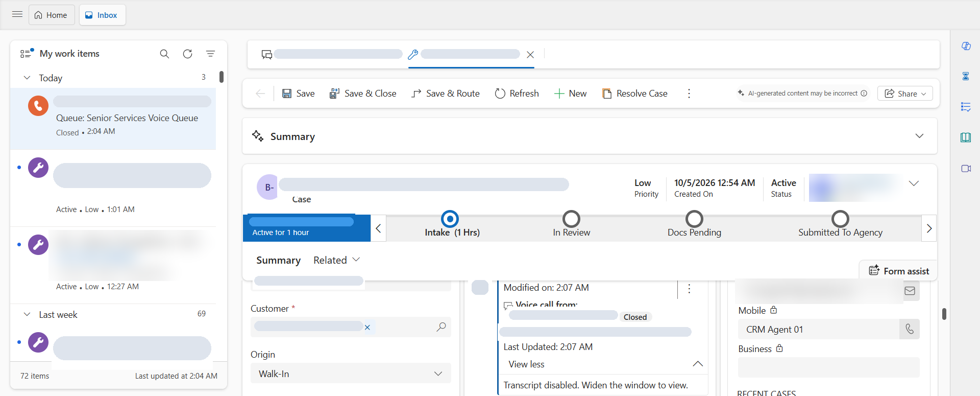Image resolution: width=980 pixels, height=396 pixels.
Task: Open more commands overflow in toolbar
Action: coord(689,94)
